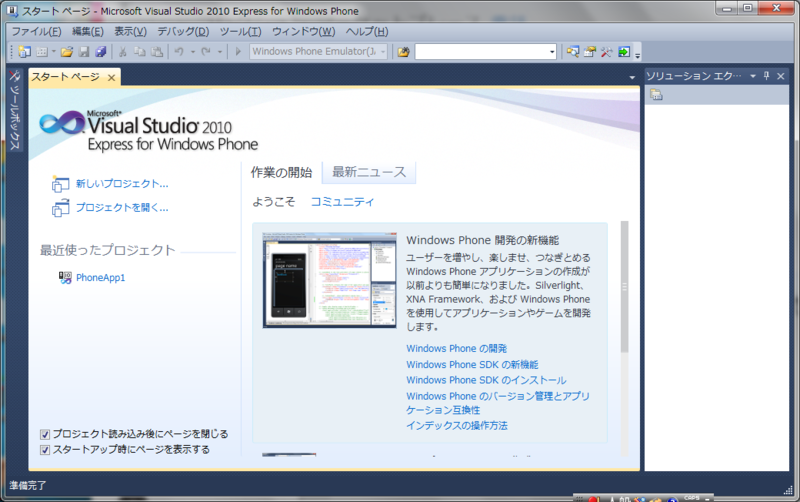This screenshot has width=800, height=502.
Task: Click the 新しいプロジェクト... link
Action: 122,184
